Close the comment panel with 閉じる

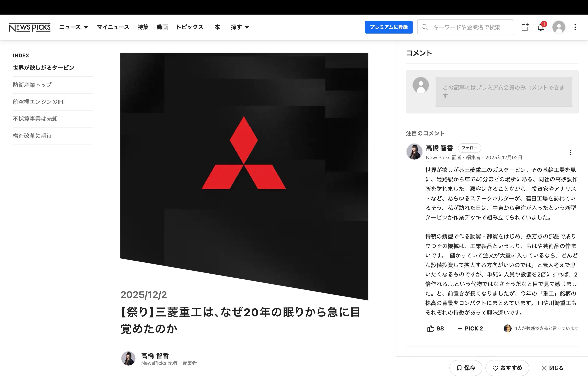pos(552,368)
